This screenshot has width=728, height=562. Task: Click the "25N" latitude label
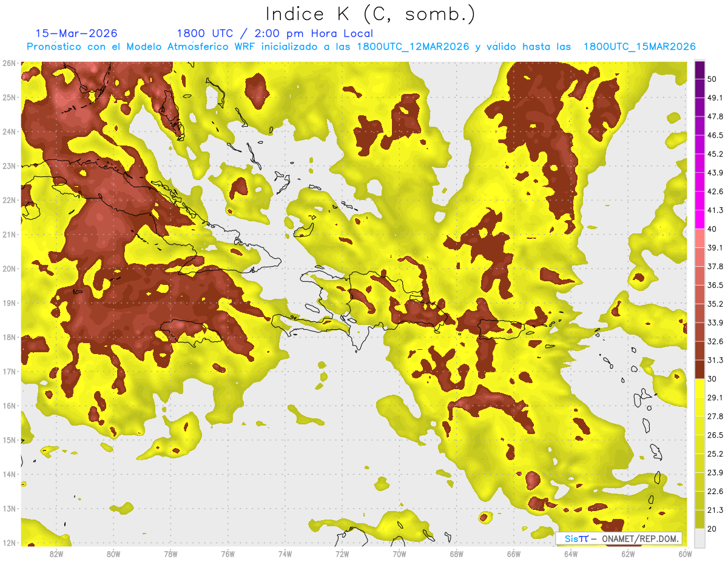click(8, 97)
